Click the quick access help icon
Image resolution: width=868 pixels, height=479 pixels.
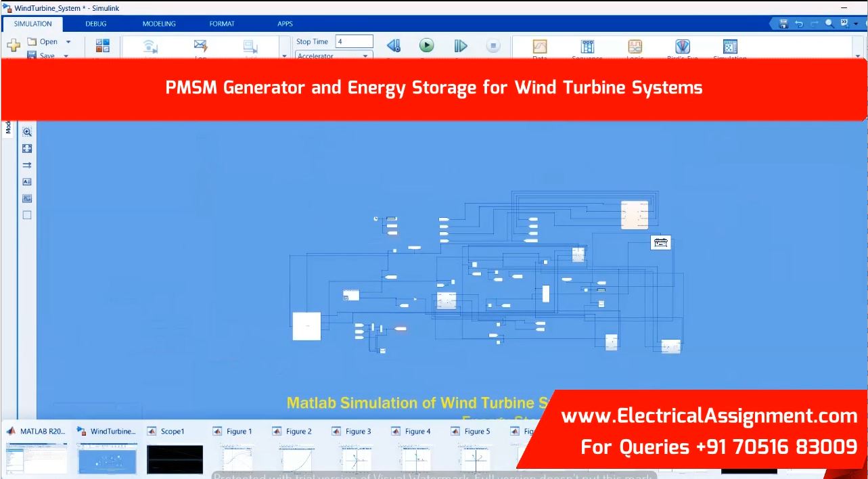[844, 23]
